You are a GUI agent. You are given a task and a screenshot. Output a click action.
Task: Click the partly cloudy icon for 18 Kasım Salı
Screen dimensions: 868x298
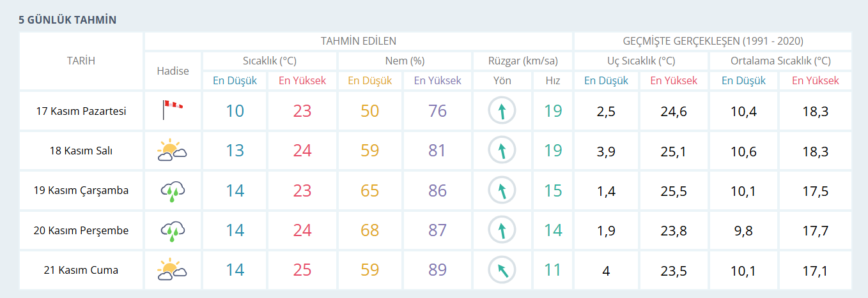172,151
